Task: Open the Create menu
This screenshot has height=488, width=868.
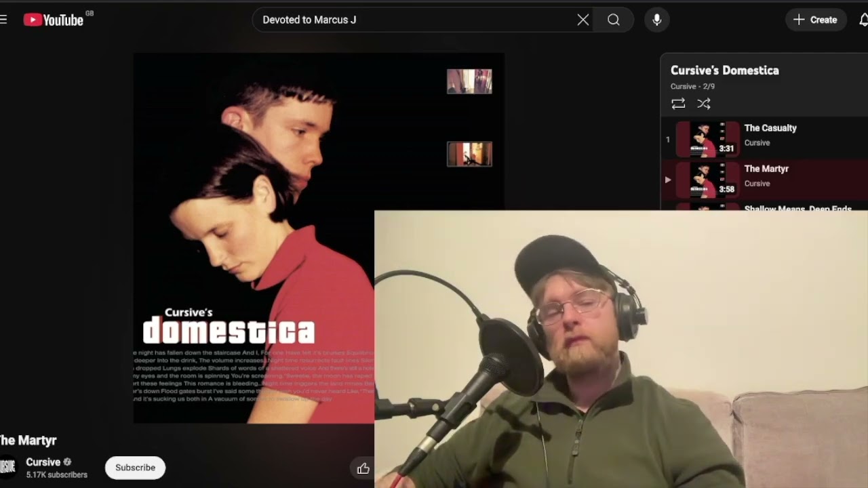Action: pos(815,20)
